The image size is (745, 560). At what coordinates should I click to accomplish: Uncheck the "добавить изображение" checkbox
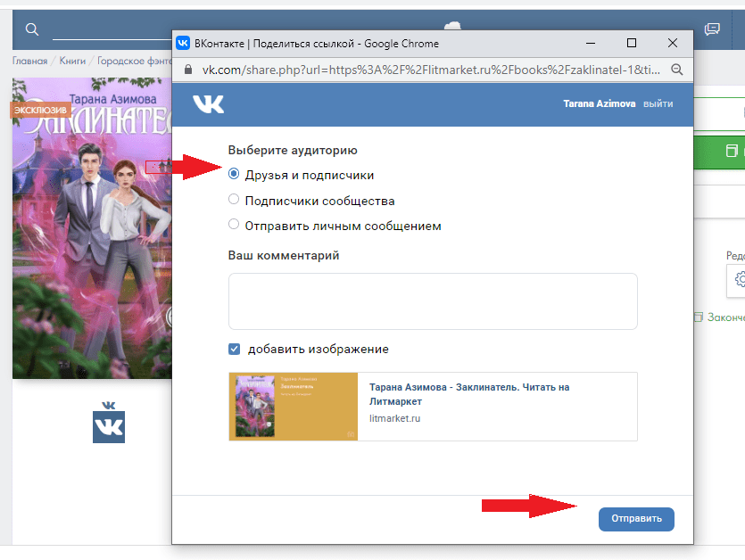click(x=234, y=350)
